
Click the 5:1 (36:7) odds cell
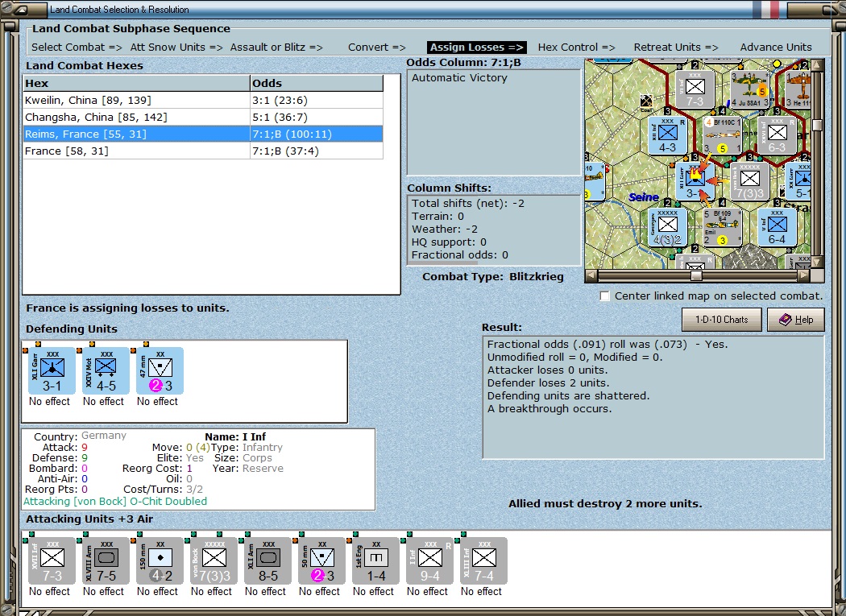coord(317,117)
